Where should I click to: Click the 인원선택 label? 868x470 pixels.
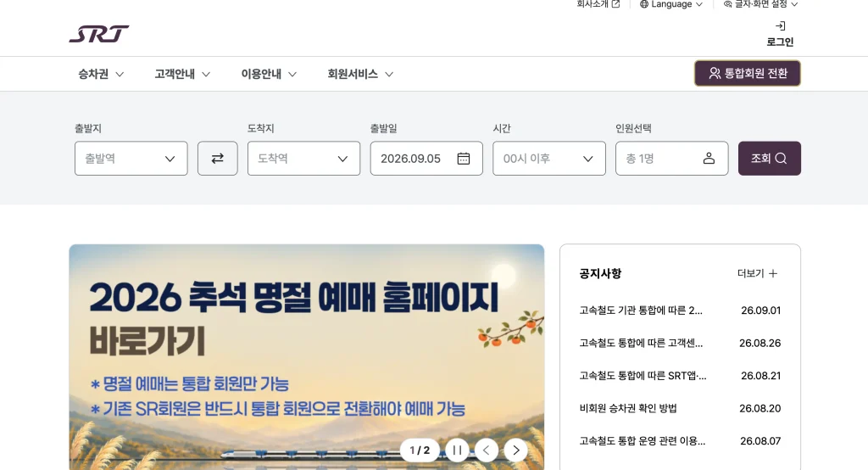coord(633,129)
